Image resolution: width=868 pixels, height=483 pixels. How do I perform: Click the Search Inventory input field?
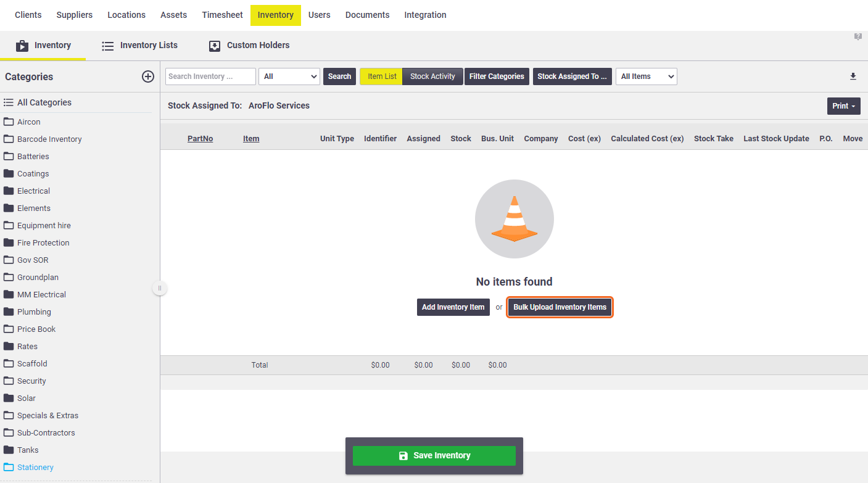tap(210, 76)
